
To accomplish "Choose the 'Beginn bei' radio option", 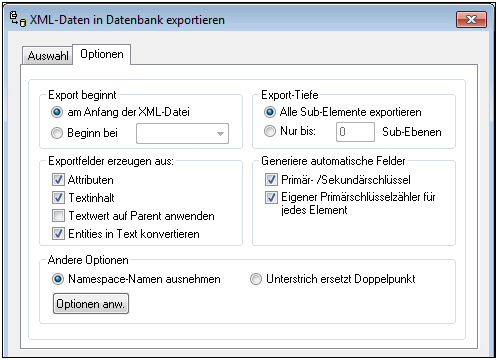I will click(x=57, y=133).
